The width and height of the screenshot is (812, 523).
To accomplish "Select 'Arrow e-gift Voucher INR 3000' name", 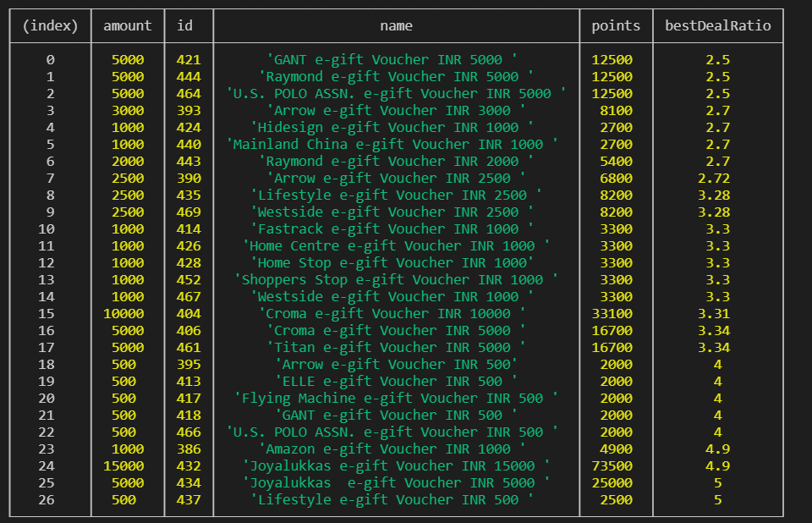I will (x=396, y=110).
